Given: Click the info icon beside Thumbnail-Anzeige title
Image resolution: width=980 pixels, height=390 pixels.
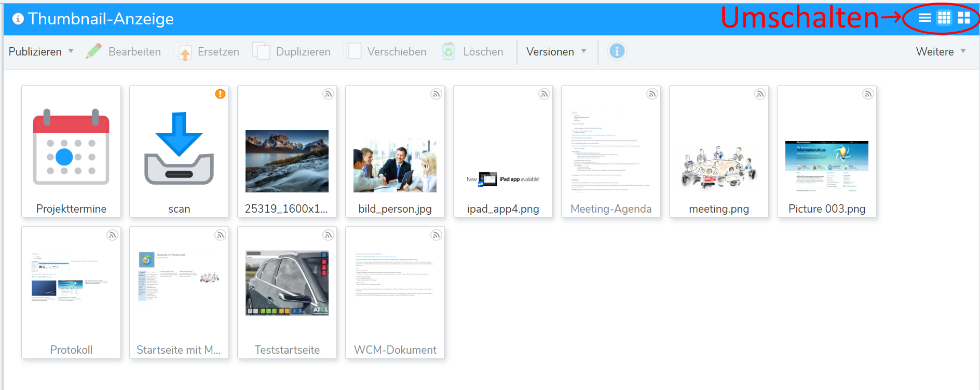Looking at the screenshot, I should (x=18, y=19).
